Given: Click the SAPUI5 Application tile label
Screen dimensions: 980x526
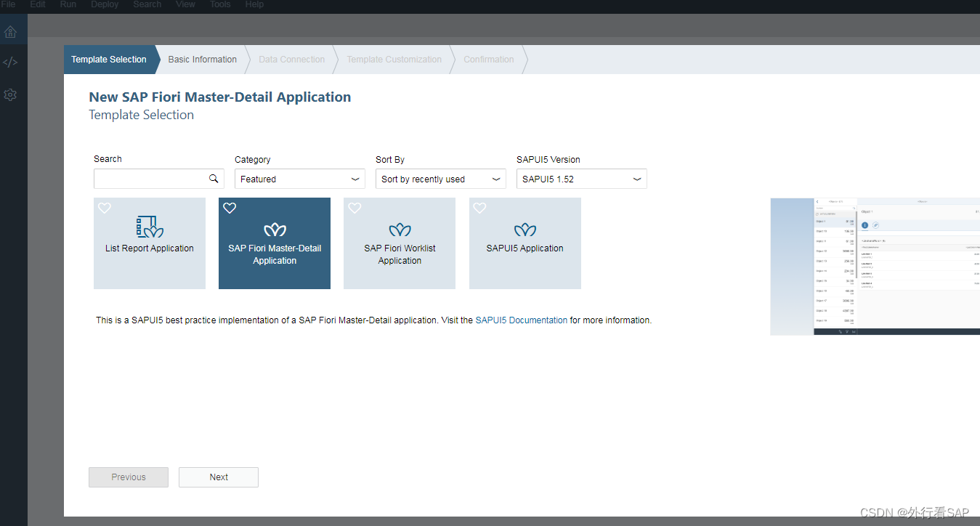Looking at the screenshot, I should pos(525,248).
